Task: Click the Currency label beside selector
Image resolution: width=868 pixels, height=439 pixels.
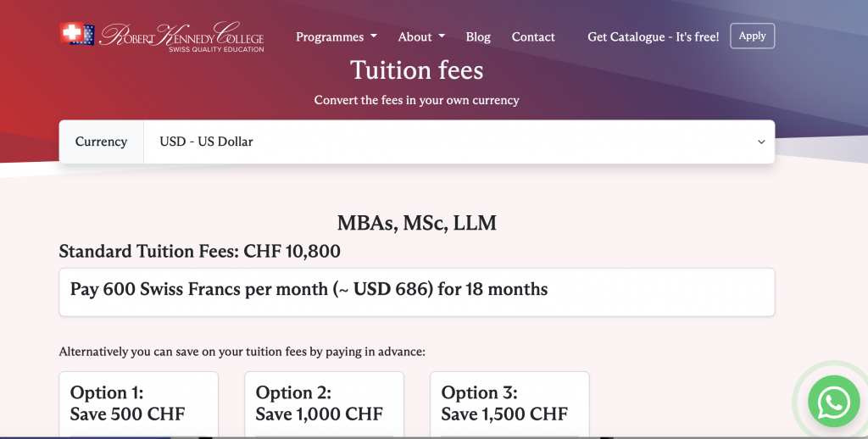Action: [102, 142]
